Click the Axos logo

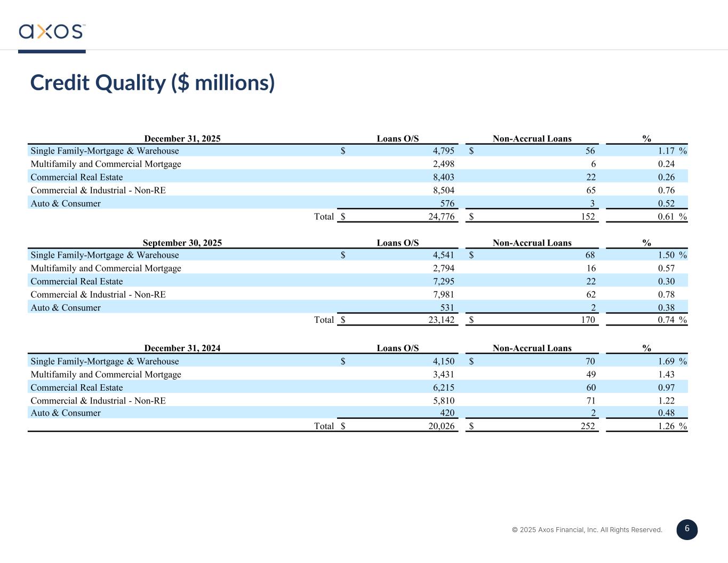[52, 31]
